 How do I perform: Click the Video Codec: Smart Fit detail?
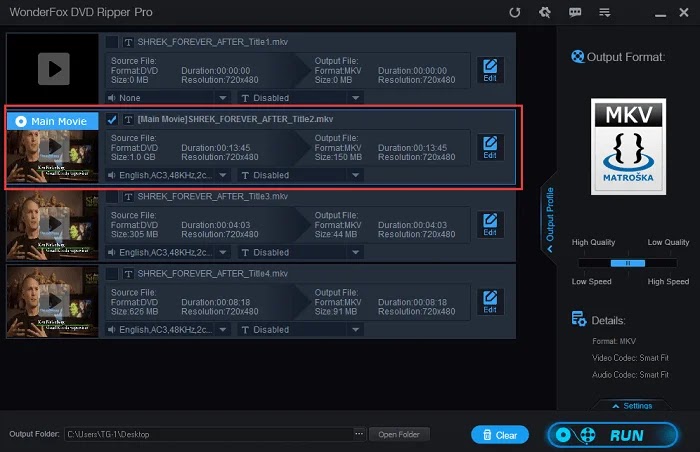click(x=630, y=358)
